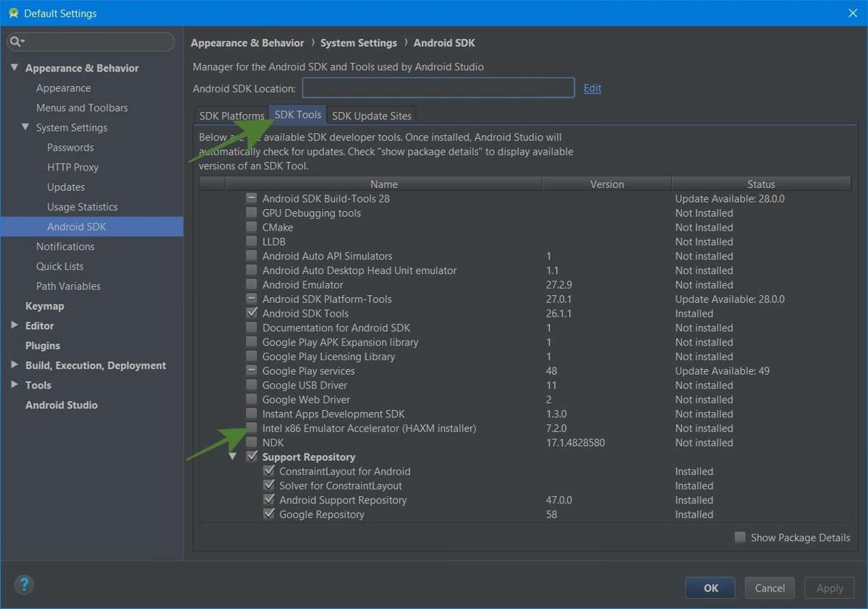Check the Google USB Driver checkbox
Screen dimensions: 868x609
[x=252, y=386]
